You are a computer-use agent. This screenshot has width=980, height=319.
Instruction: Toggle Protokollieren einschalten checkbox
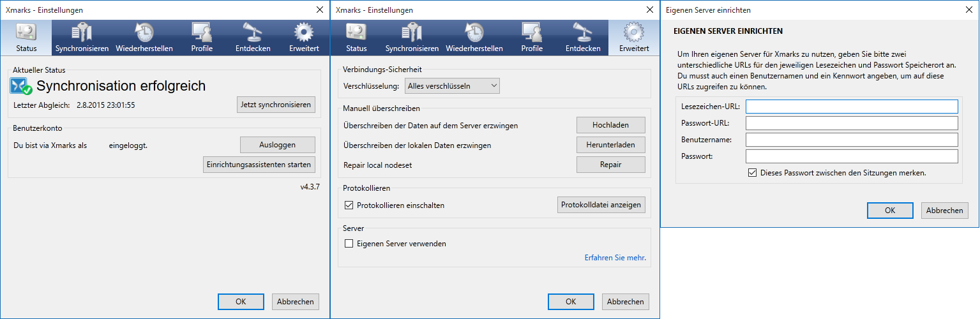[349, 205]
